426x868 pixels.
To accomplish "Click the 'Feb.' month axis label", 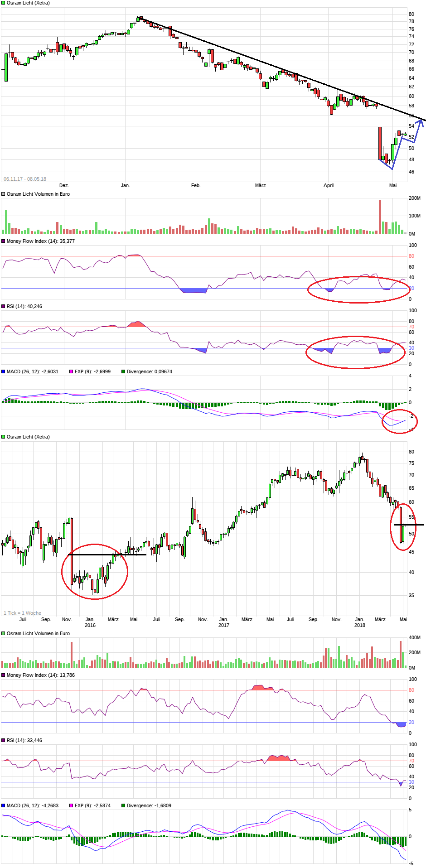I will 196,185.
